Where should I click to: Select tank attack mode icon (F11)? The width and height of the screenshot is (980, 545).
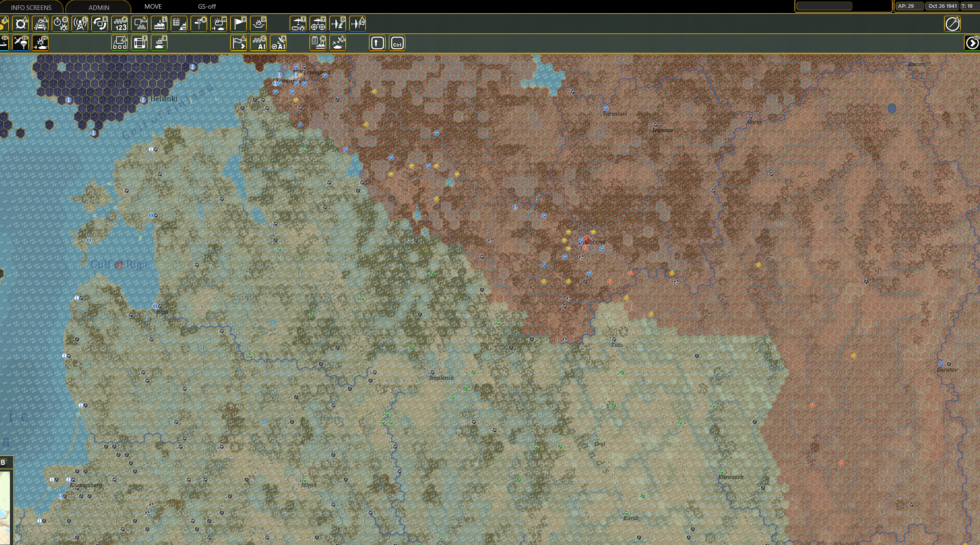click(x=40, y=43)
